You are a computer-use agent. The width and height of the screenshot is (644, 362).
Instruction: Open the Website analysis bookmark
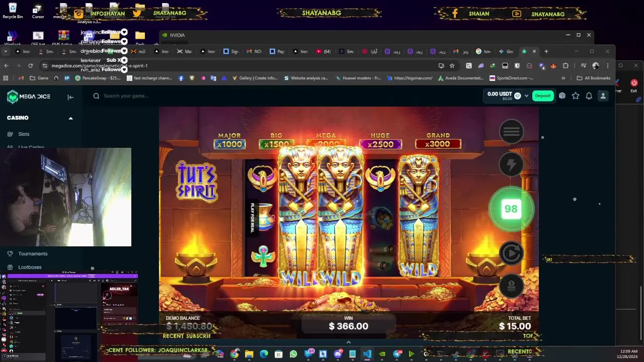coord(306,78)
